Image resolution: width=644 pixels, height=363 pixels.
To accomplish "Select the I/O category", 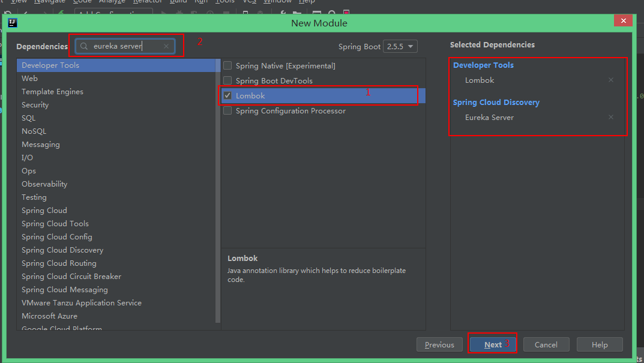I will (116, 157).
